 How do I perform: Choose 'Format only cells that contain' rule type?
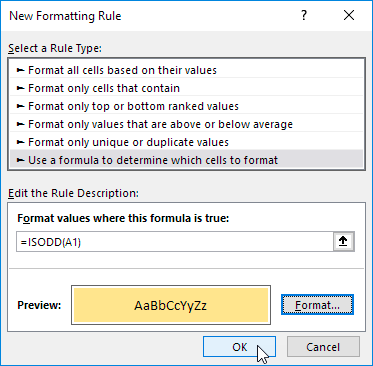click(186, 88)
